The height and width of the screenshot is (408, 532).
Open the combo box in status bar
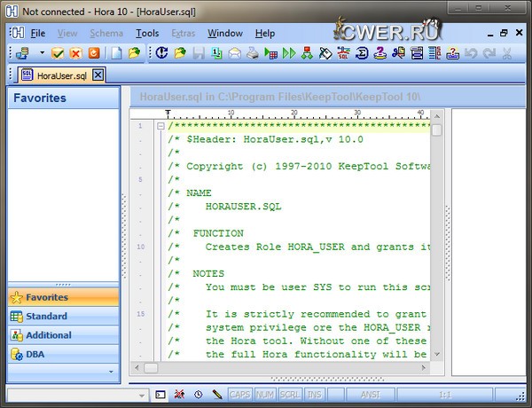pos(140,393)
